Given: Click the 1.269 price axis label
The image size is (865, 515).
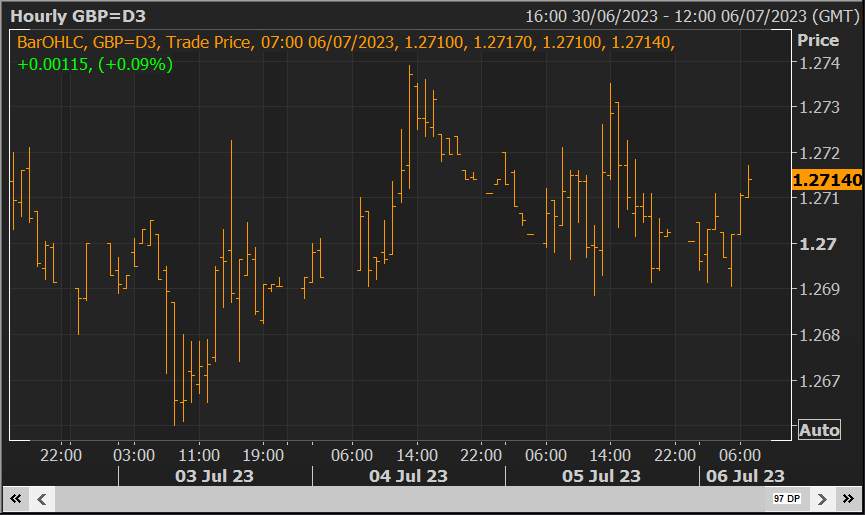Looking at the screenshot, I should pyautogui.click(x=819, y=289).
